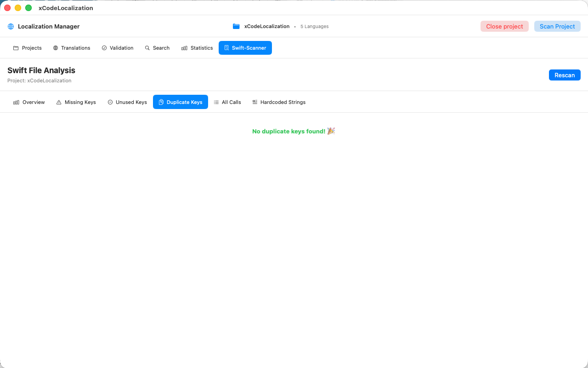Click the globe icon beside Localization Manager
588x368 pixels.
[x=10, y=26]
